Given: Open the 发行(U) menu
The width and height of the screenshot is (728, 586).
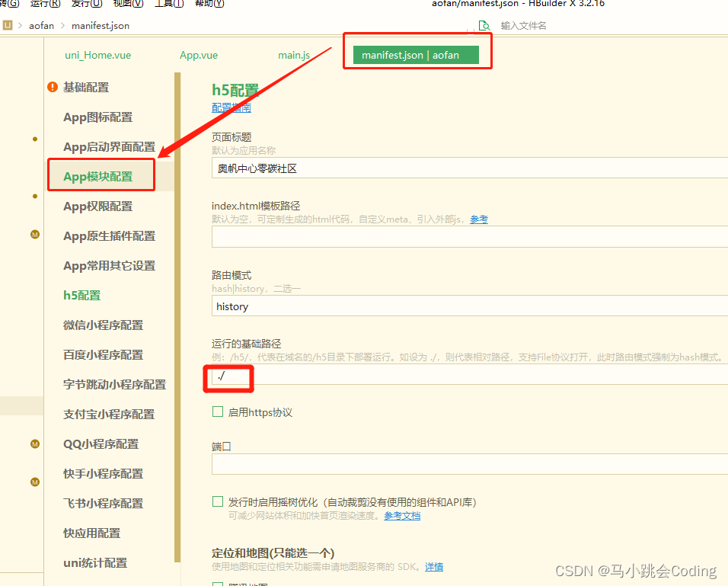Looking at the screenshot, I should pyautogui.click(x=87, y=3).
